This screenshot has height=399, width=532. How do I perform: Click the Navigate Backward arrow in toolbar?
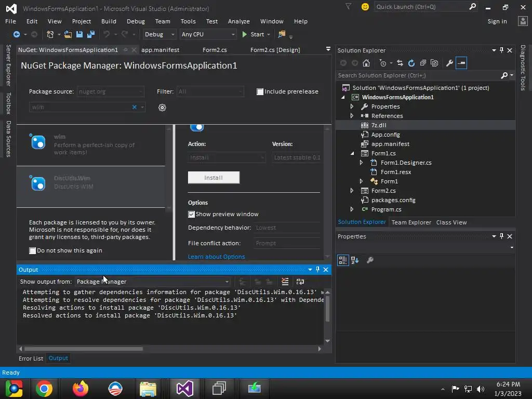pyautogui.click(x=16, y=34)
